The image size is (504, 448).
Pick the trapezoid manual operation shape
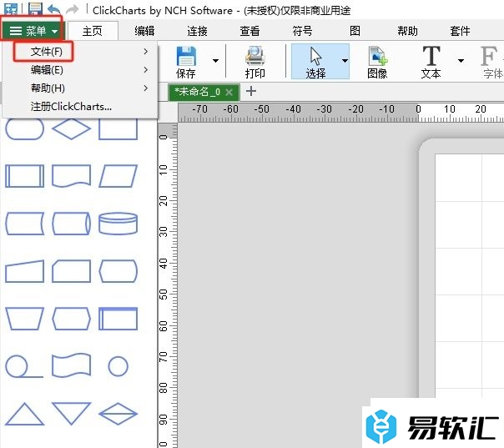point(25,319)
